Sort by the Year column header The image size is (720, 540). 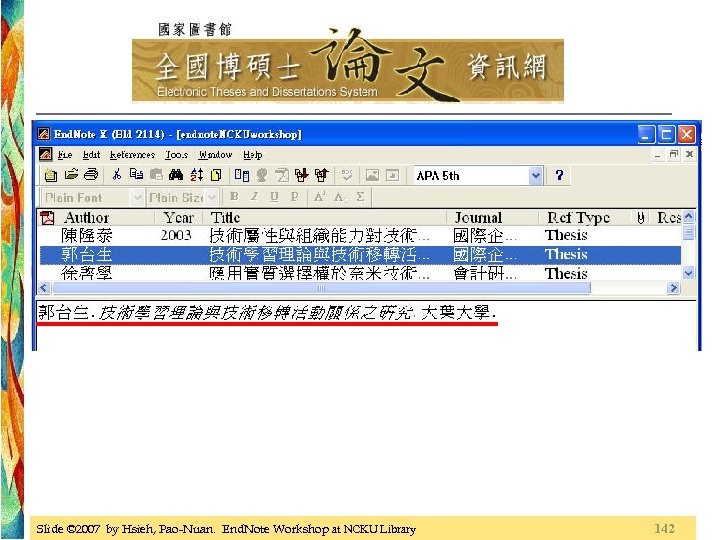pyautogui.click(x=179, y=218)
